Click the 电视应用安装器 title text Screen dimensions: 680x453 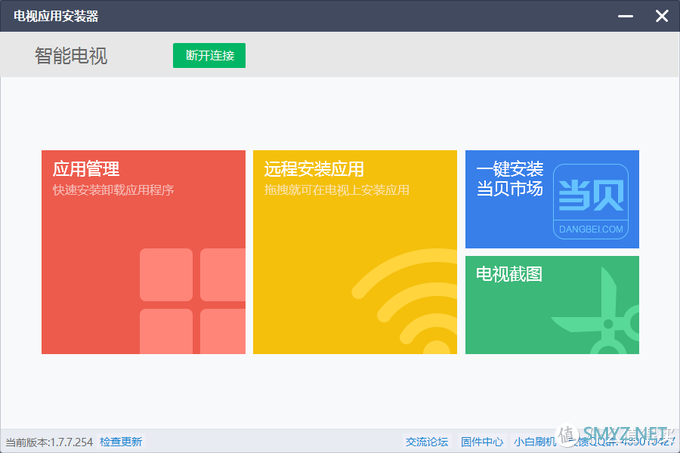coord(56,16)
